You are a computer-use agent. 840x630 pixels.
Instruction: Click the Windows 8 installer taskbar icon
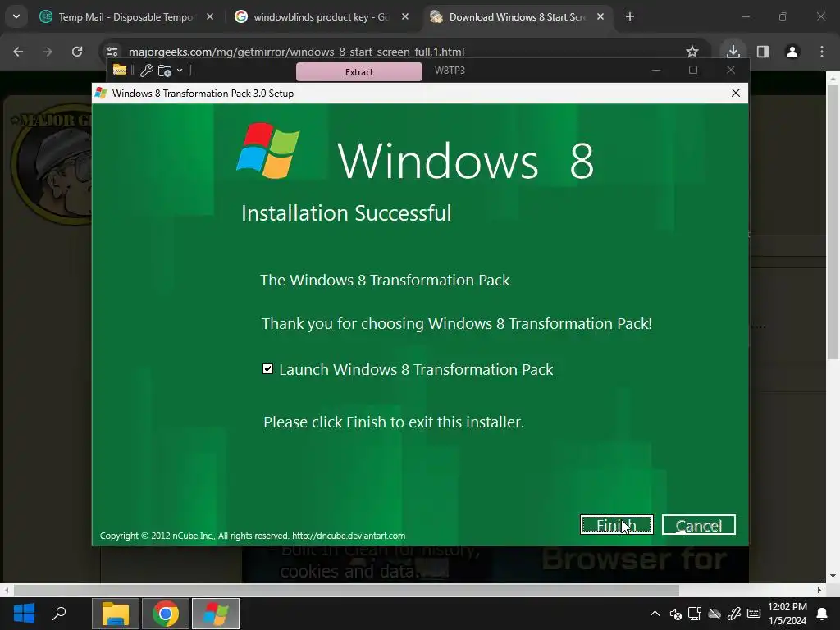point(216,614)
